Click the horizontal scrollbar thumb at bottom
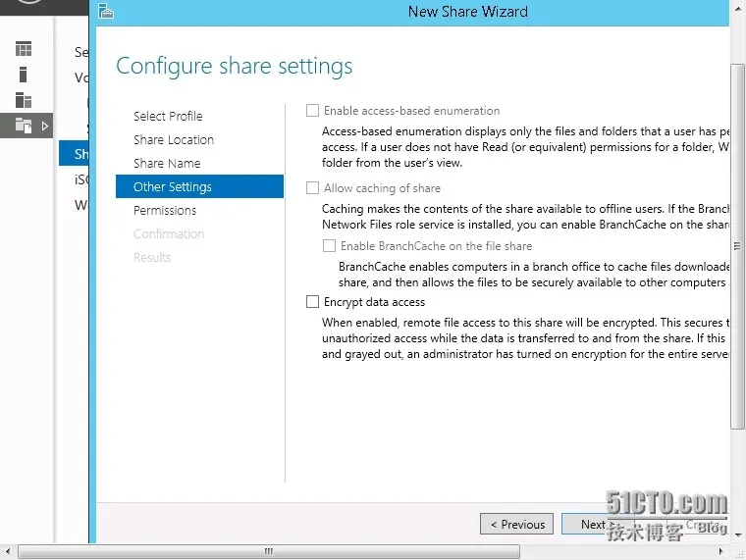746x560 pixels. point(269,551)
